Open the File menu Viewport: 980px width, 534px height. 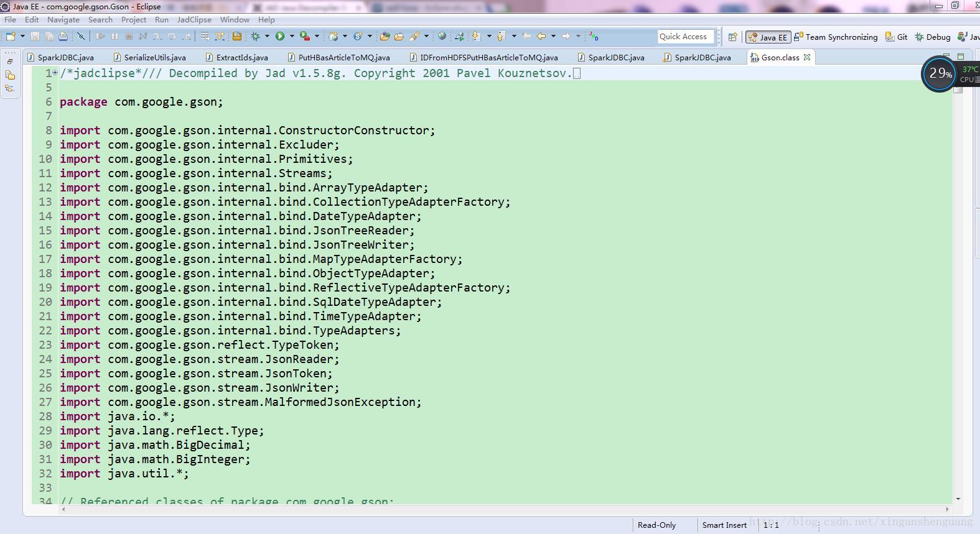tap(11, 19)
